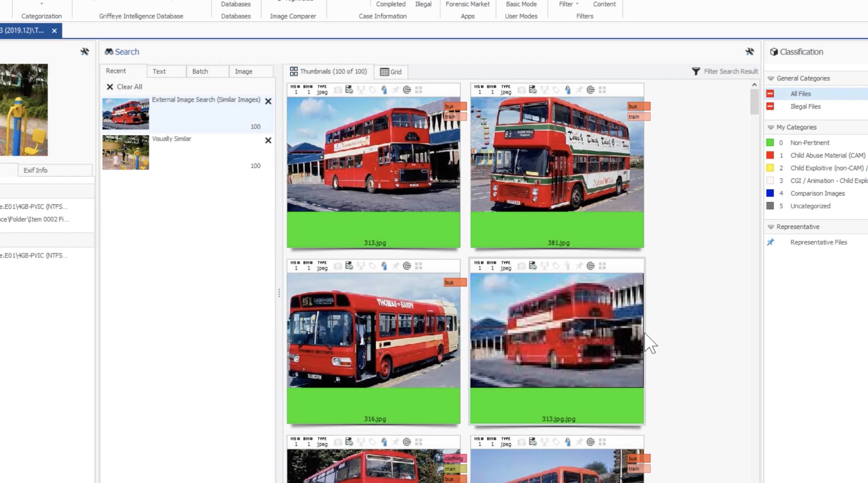Collapse the My Categories section
The image size is (868, 483).
[770, 127]
